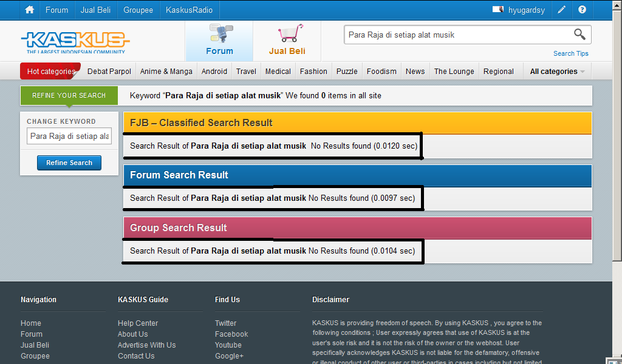Click the Refine Your Search header

click(69, 95)
